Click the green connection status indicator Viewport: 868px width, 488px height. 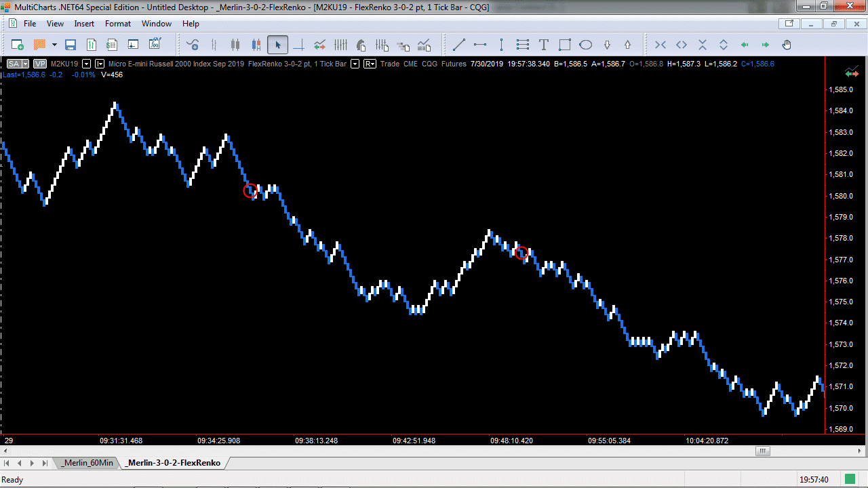(850, 479)
